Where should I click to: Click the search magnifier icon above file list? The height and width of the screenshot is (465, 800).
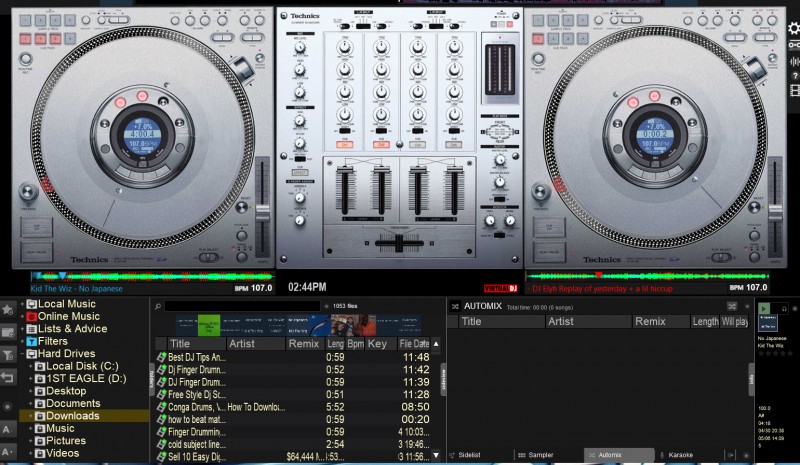pyautogui.click(x=158, y=306)
